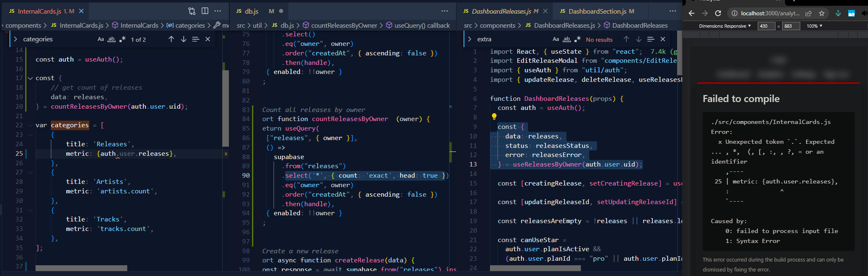Screen dimensions: 868x276
Task: Reload the localhost page
Action: click(718, 13)
